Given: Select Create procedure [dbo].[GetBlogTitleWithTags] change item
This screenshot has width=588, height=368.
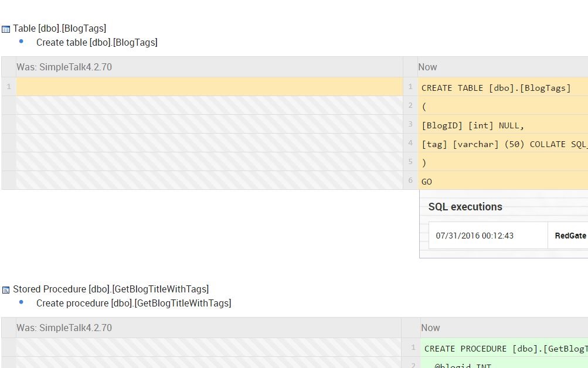Looking at the screenshot, I should (134, 303).
